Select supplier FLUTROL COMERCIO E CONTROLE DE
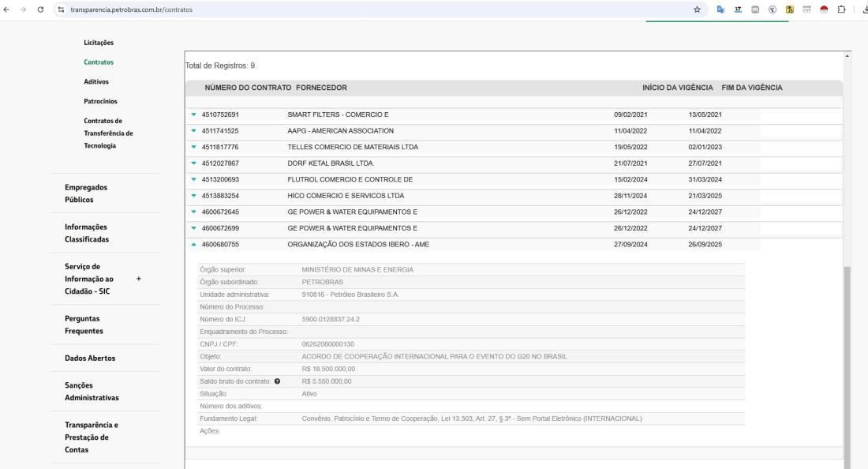This screenshot has height=469, width=868. [350, 179]
